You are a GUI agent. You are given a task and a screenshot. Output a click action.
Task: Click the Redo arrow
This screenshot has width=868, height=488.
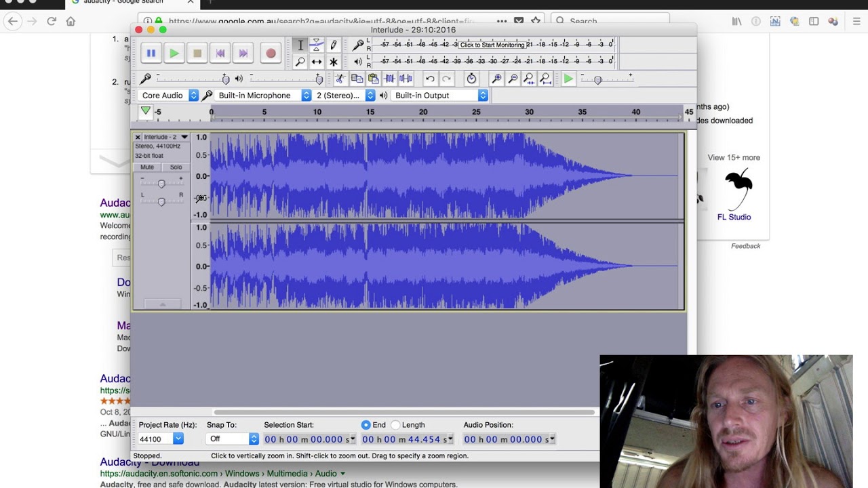click(446, 79)
